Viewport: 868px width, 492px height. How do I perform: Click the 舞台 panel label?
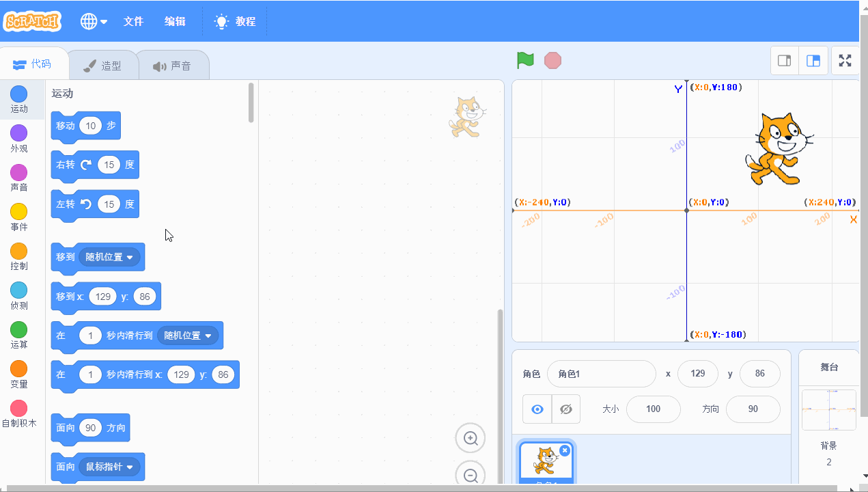[828, 367]
